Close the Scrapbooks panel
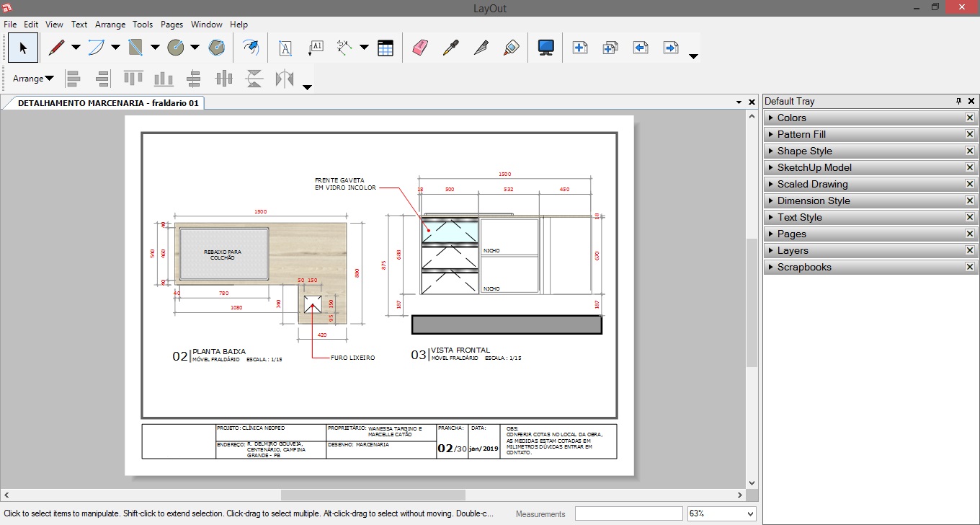The width and height of the screenshot is (980, 525). pyautogui.click(x=970, y=266)
